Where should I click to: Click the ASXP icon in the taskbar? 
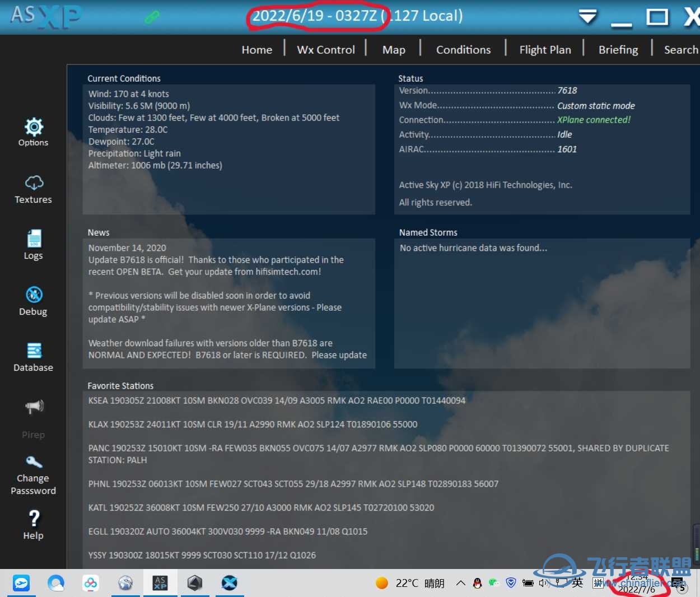tap(160, 583)
